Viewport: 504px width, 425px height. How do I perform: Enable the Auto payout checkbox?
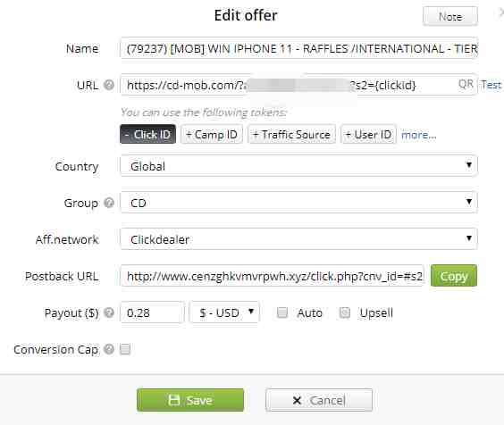[x=282, y=312]
